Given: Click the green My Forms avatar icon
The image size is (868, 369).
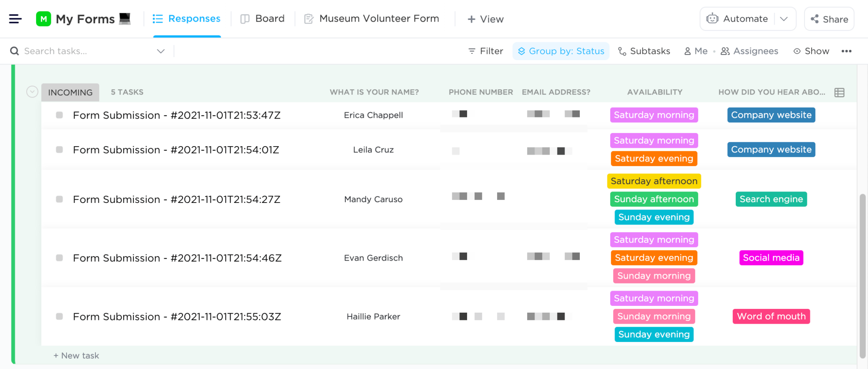Looking at the screenshot, I should [43, 19].
